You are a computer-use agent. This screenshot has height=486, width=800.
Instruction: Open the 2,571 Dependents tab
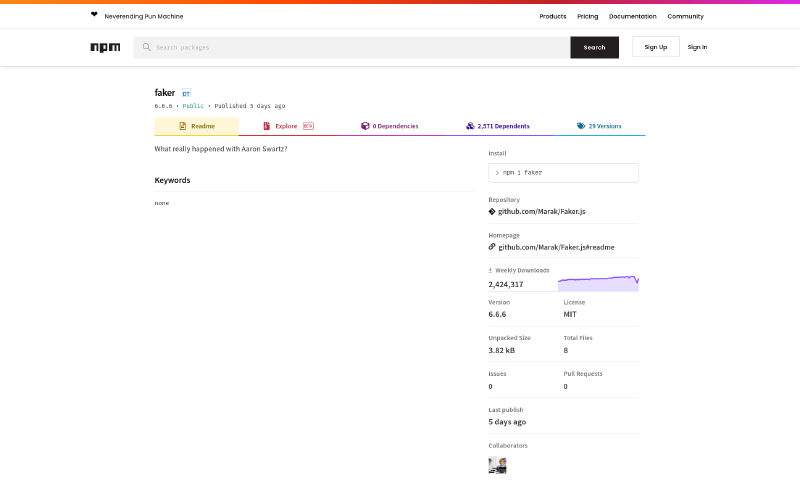497,126
